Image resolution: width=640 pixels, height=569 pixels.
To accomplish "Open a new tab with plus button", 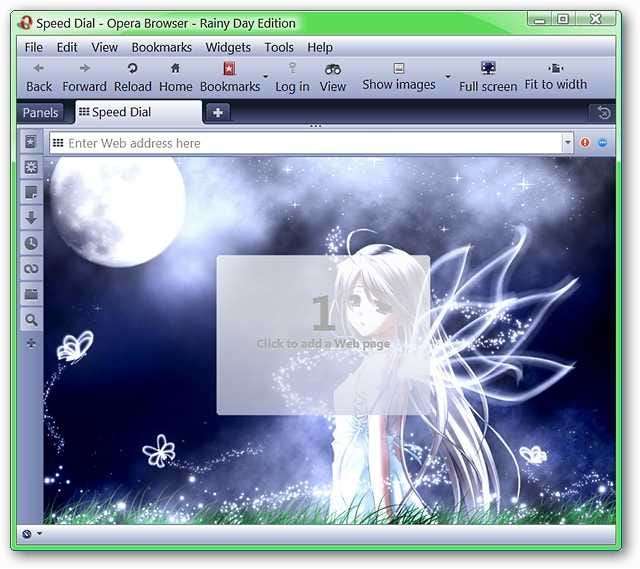I will [x=218, y=112].
